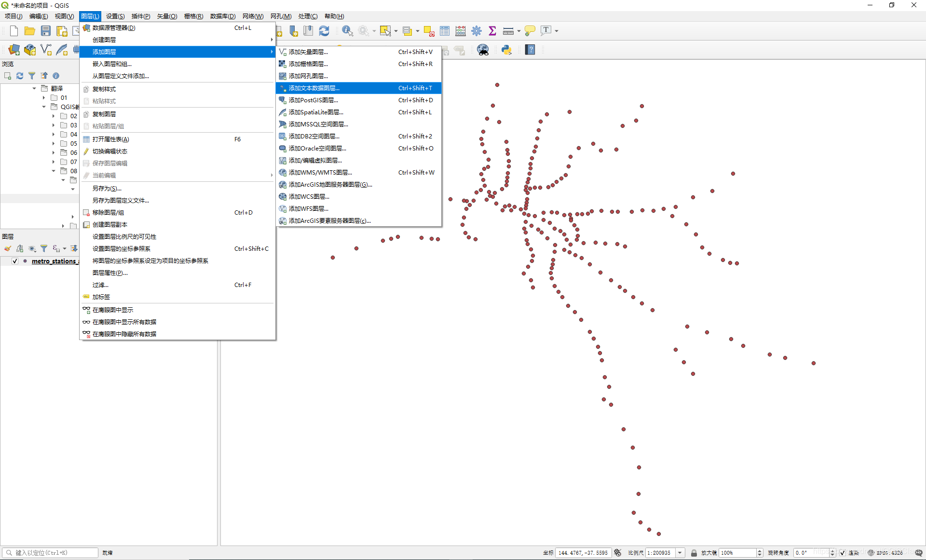The image size is (926, 560).
Task: Click the Statistical Summary sigma icon
Action: pos(492,31)
